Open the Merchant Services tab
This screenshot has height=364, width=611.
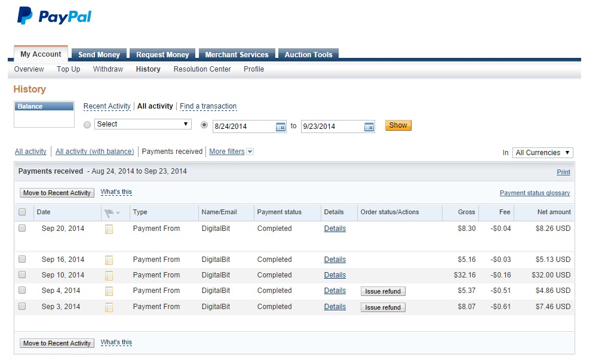click(237, 54)
